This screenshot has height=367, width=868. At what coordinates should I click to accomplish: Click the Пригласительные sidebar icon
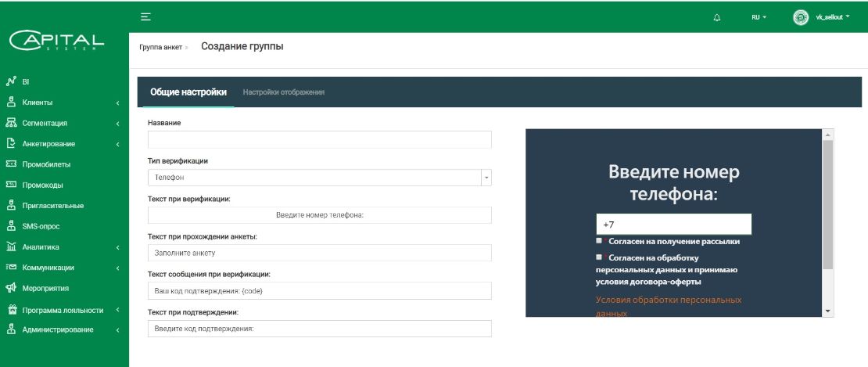pos(10,205)
